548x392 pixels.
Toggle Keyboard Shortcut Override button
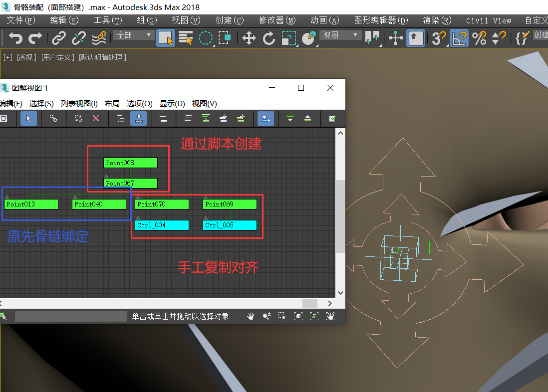(x=416, y=38)
